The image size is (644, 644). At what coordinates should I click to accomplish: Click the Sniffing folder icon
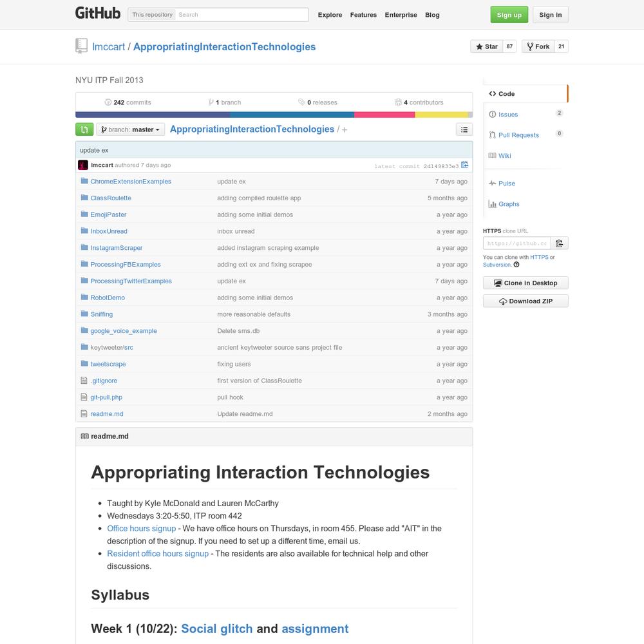pos(84,314)
